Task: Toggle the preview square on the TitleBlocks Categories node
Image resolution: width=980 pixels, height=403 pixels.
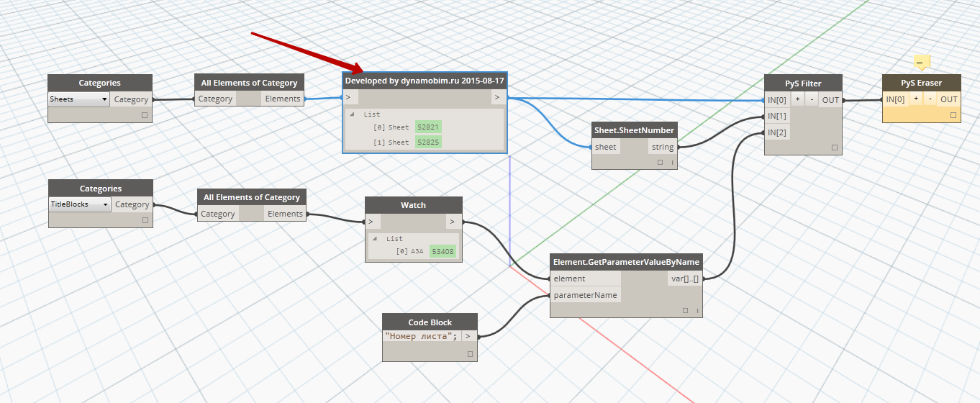Action: click(145, 220)
